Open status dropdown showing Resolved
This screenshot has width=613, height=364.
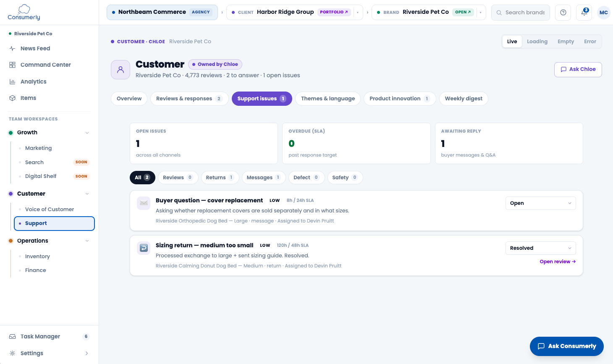tap(540, 248)
